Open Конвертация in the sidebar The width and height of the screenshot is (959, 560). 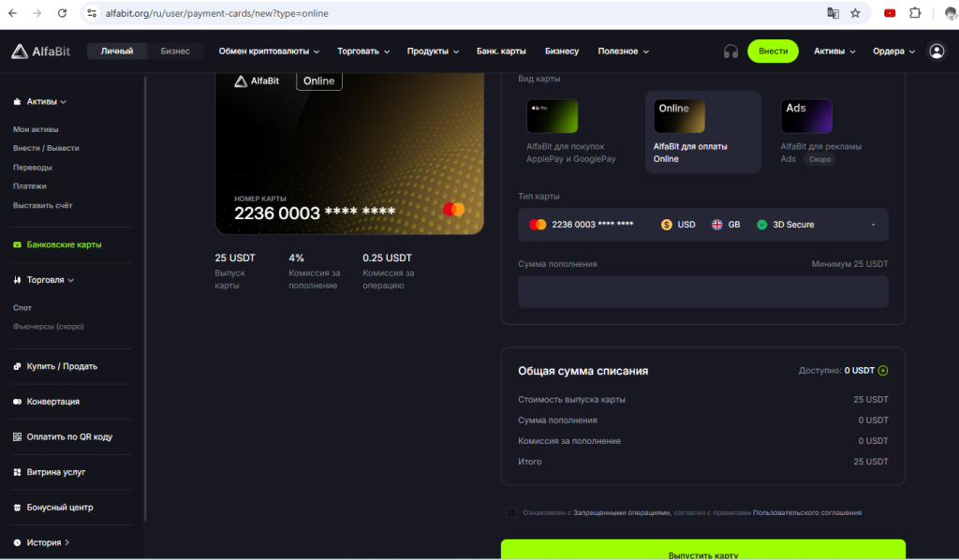[52, 402]
